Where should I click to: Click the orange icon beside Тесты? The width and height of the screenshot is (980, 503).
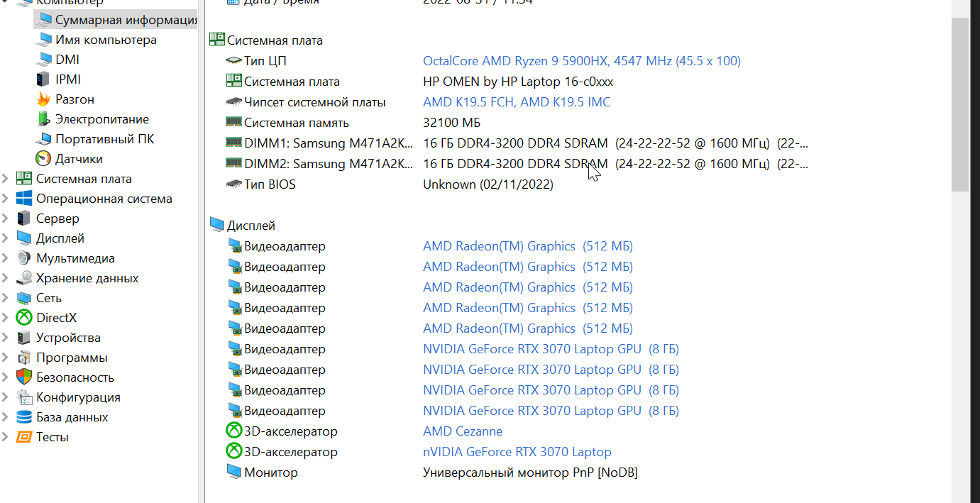25,437
